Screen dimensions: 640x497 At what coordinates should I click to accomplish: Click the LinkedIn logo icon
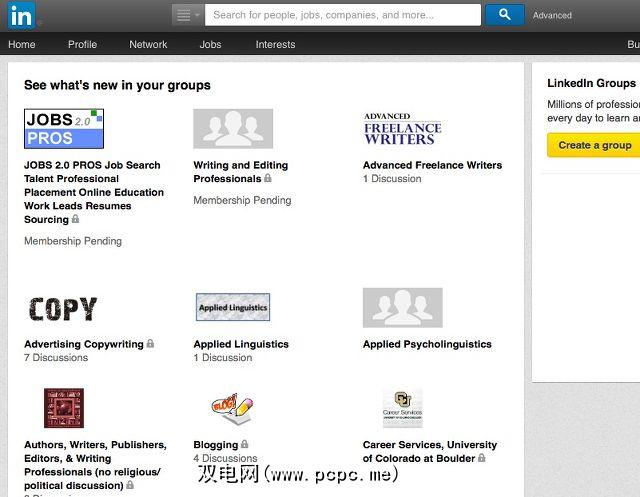pyautogui.click(x=21, y=16)
